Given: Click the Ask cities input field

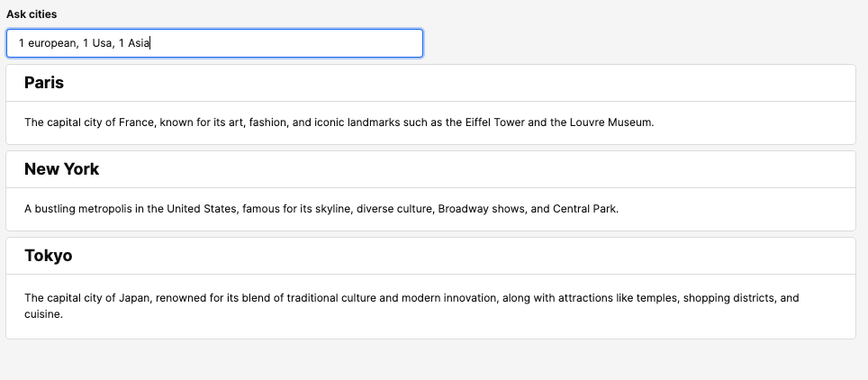Looking at the screenshot, I should pos(270,43).
